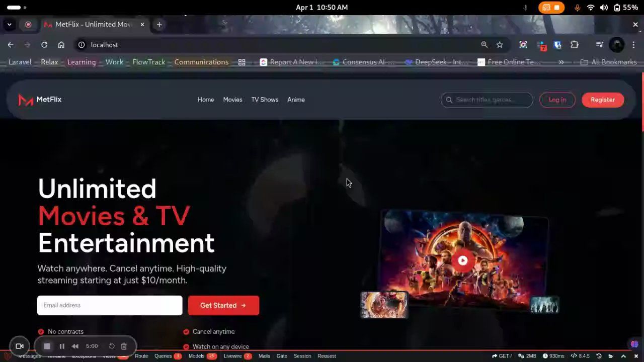
Task: Open the browser profile avatar
Action: pos(617,45)
